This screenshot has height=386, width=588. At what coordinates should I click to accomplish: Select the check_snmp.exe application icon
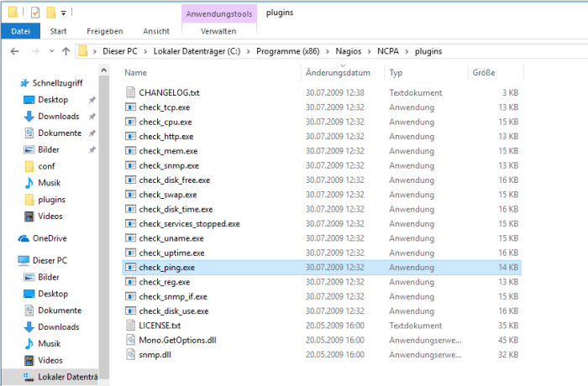coord(130,165)
